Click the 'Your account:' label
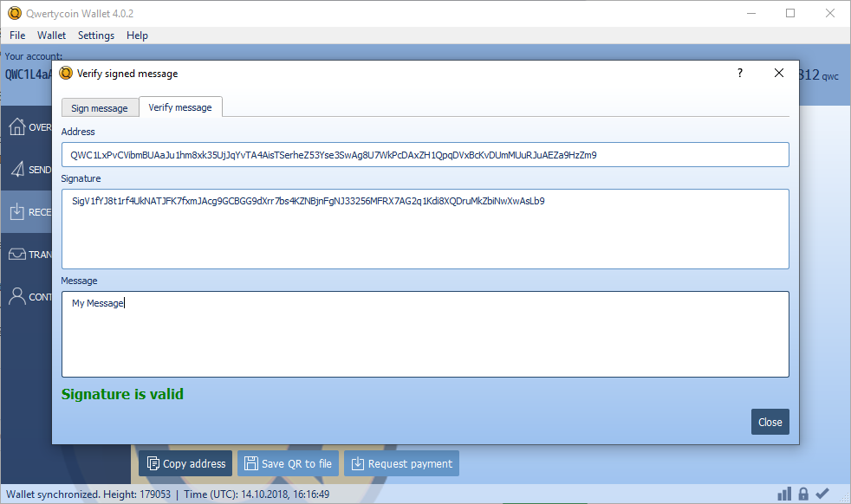The image size is (851, 504). click(34, 56)
